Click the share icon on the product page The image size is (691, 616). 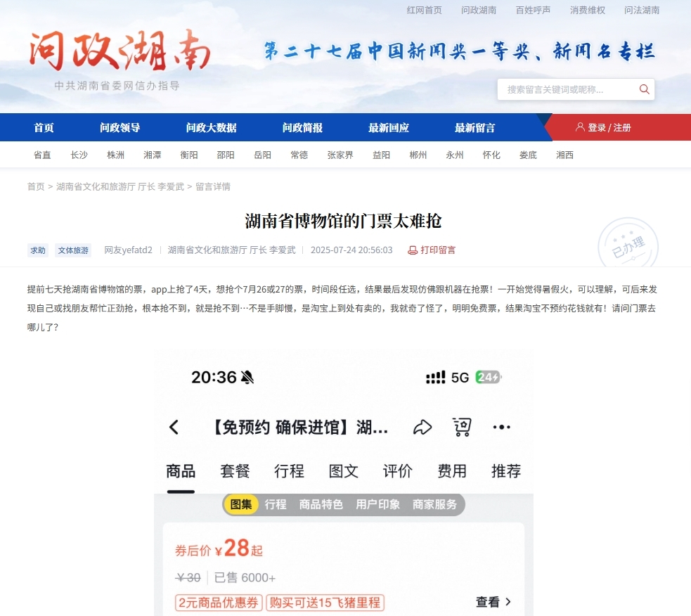click(x=422, y=427)
